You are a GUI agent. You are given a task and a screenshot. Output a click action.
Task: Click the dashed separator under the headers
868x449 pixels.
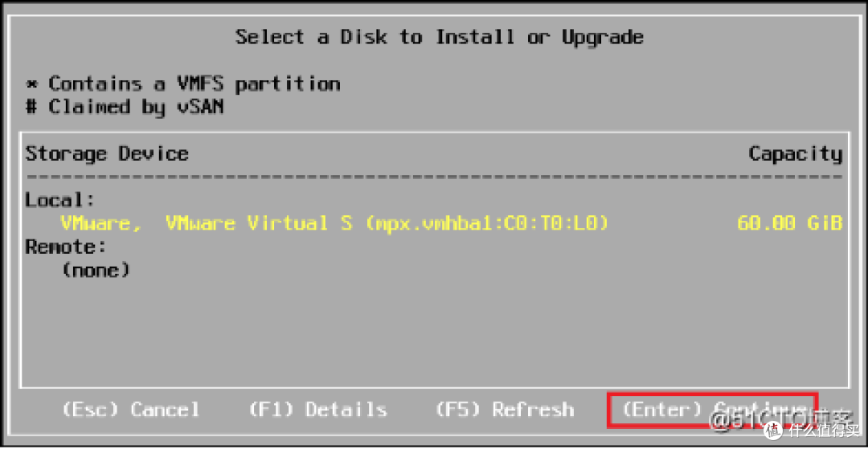434,176
